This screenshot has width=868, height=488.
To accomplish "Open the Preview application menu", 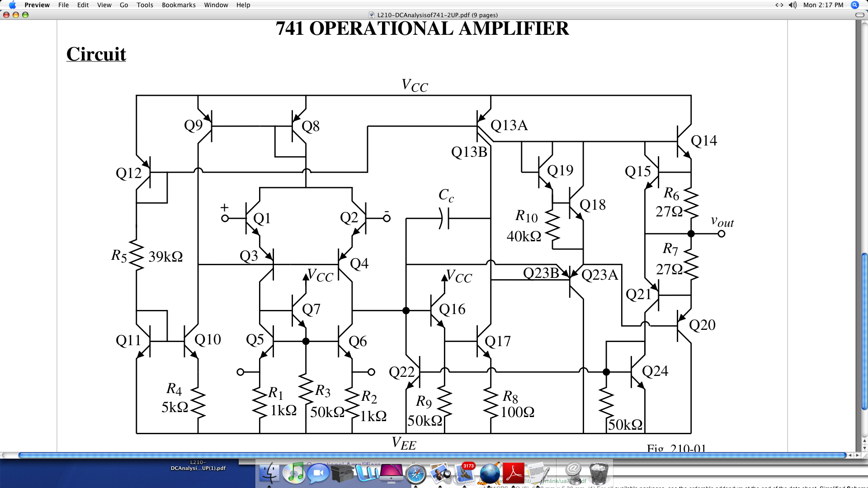I will (x=37, y=5).
